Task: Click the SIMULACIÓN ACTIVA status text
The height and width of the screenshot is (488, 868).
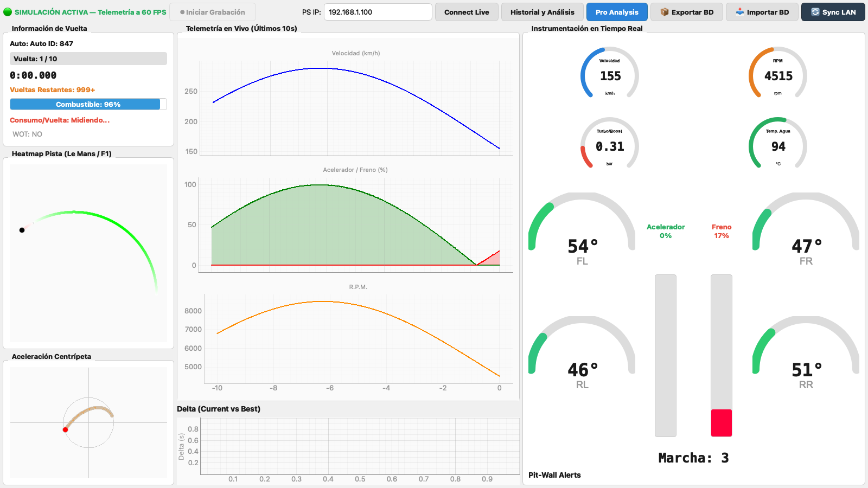Action: tap(90, 12)
